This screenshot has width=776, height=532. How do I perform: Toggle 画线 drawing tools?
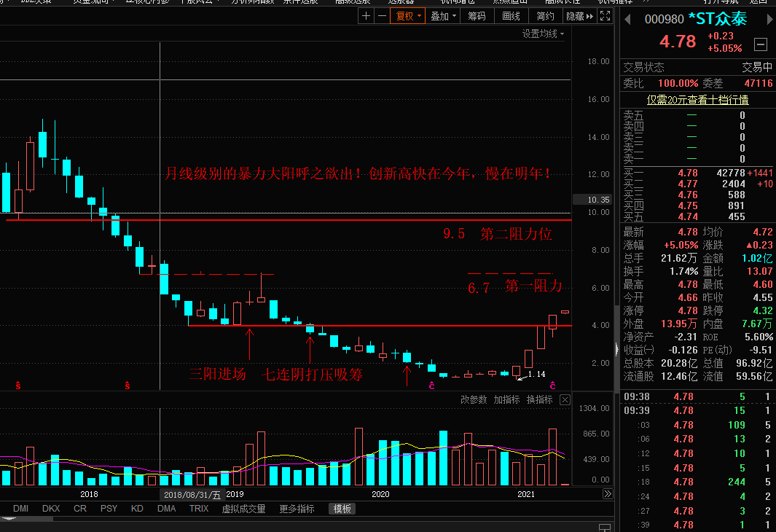pyautogui.click(x=511, y=16)
